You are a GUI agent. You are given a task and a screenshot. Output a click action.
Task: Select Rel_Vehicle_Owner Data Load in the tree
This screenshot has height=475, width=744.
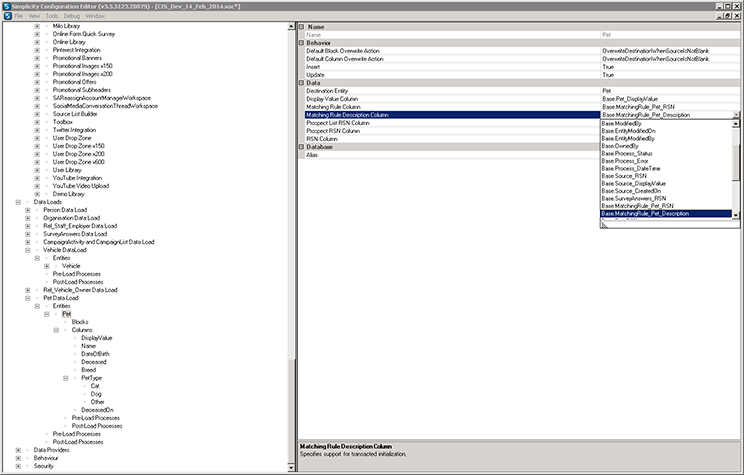(x=80, y=290)
